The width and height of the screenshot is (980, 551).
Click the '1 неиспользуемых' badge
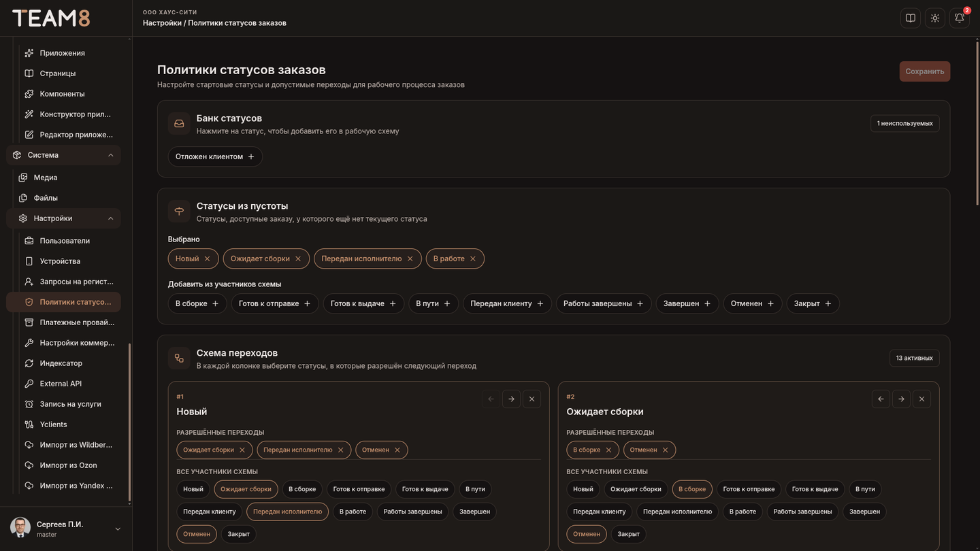click(x=905, y=123)
